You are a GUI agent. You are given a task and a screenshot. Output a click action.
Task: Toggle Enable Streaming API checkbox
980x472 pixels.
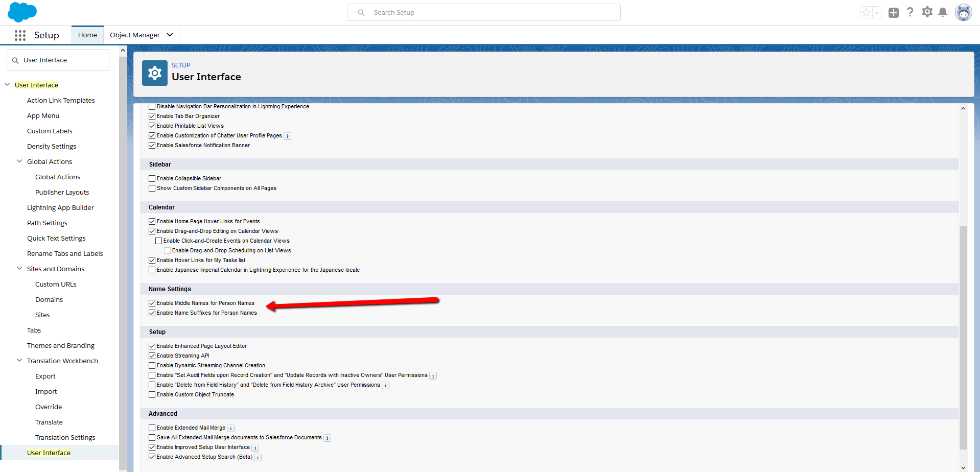tap(152, 356)
